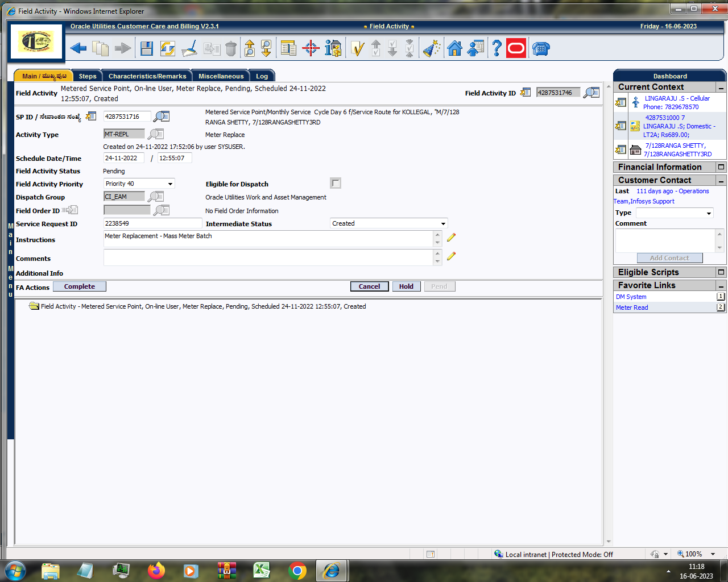
Task: Click the grey Forward arrow icon
Action: tap(122, 49)
